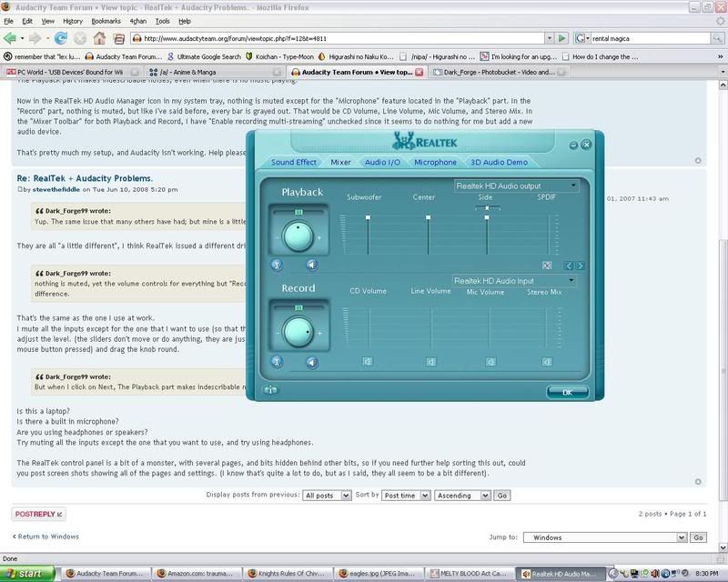
Task: Mute the Playback master volume speaker icon
Action: 311,265
